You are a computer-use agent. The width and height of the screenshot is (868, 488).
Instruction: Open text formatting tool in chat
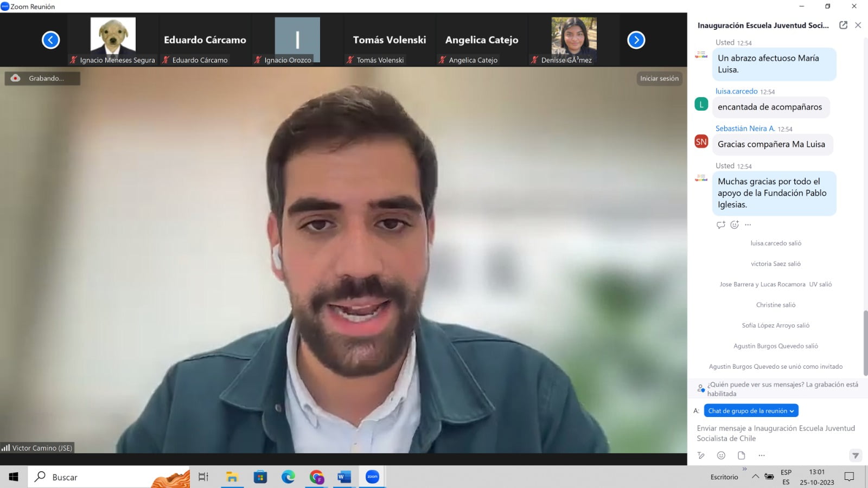pyautogui.click(x=701, y=455)
